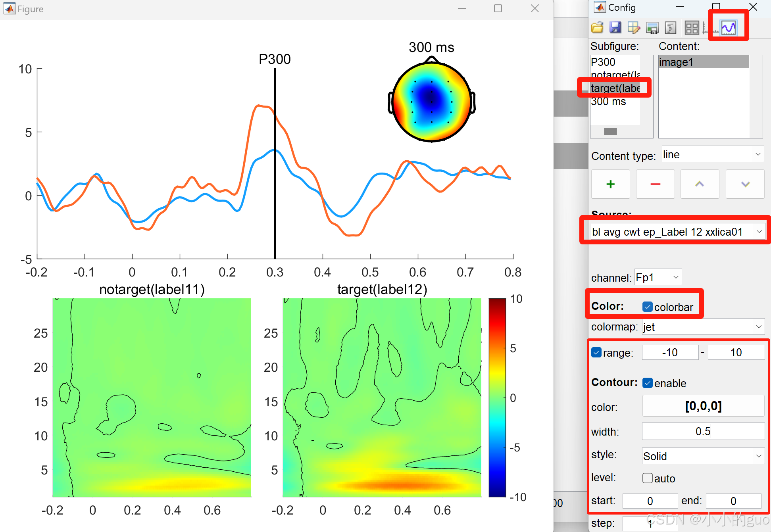Click the range minimum field showing -10
771x532 pixels.
(670, 352)
